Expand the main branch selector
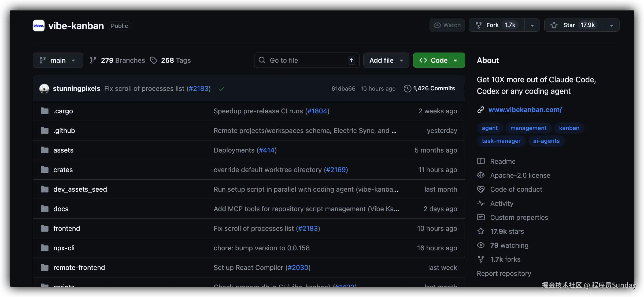The height and width of the screenshot is (297, 644). (x=58, y=60)
